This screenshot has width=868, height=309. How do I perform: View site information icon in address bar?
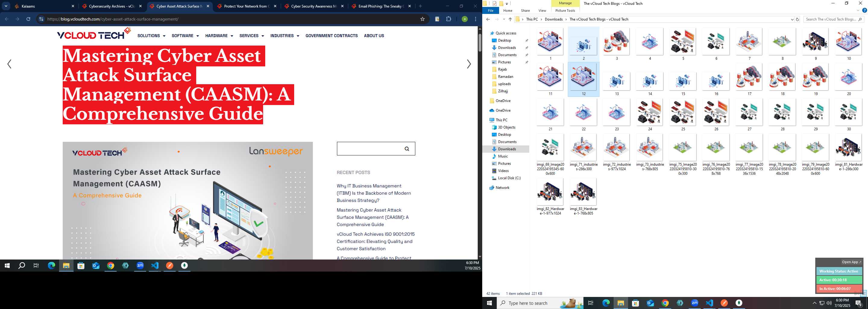(41, 19)
